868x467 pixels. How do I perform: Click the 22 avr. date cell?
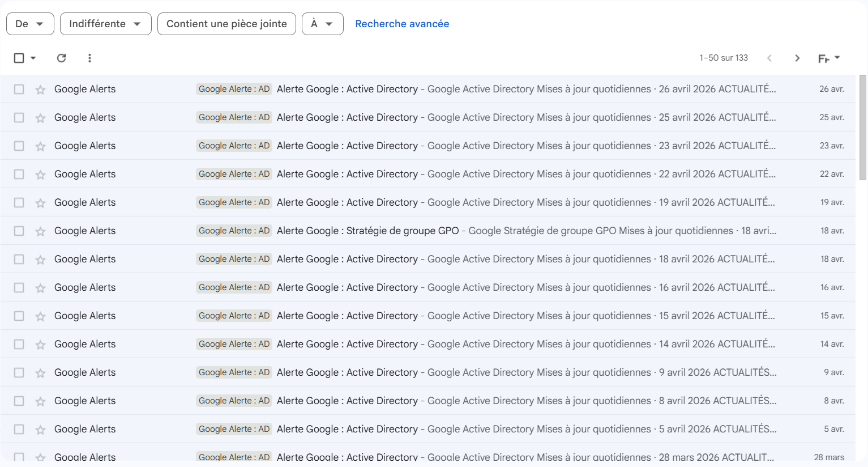point(832,174)
